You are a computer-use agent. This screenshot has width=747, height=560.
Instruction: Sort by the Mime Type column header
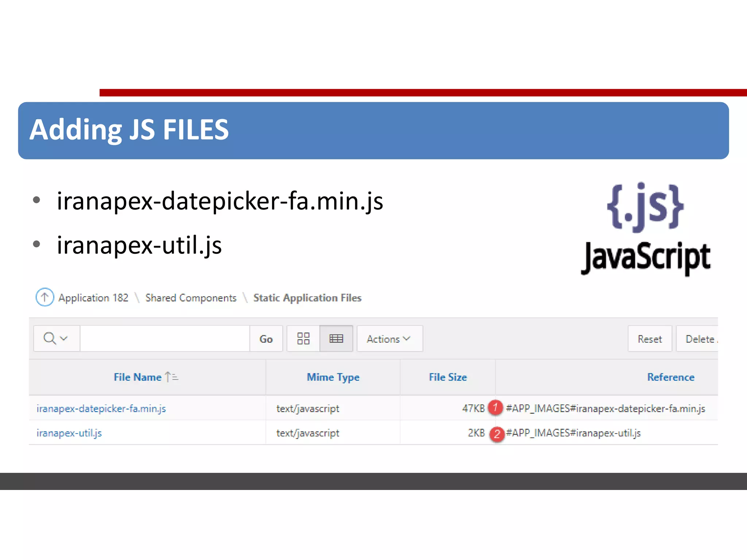[x=333, y=377]
